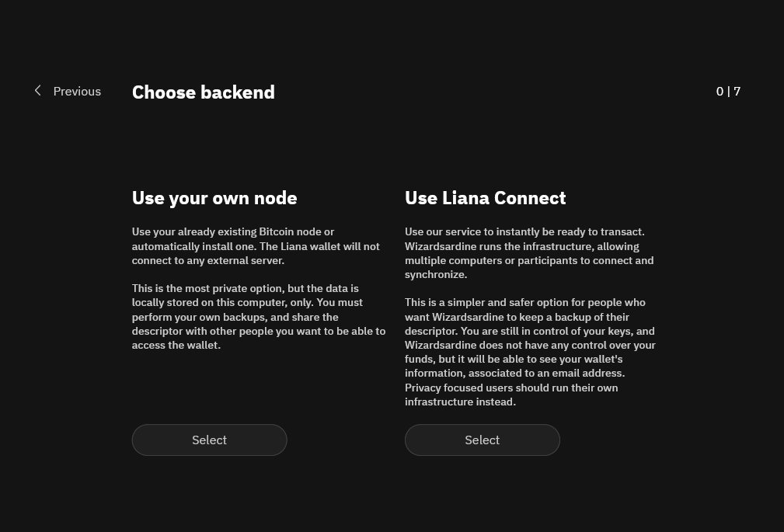Click the 'Use your own node' heading

[x=214, y=198]
